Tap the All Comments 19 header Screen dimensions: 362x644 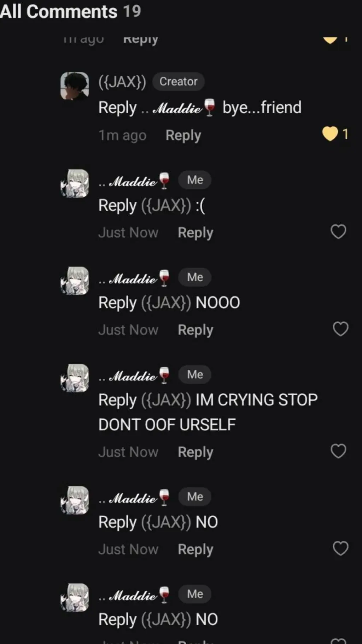point(70,11)
